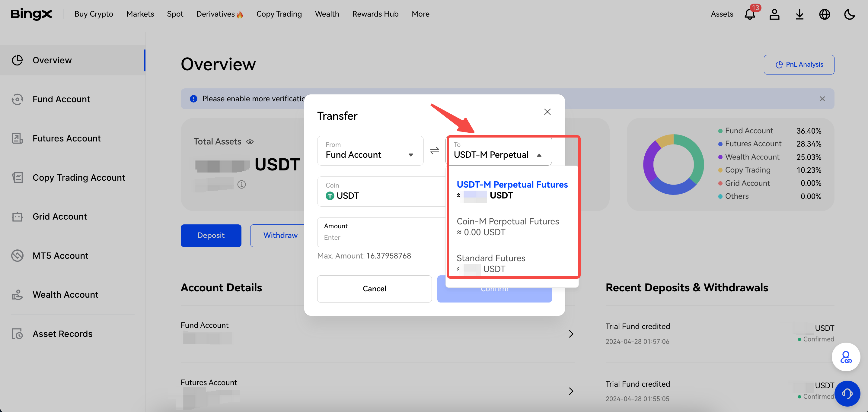Open the user profile icon

[774, 14]
